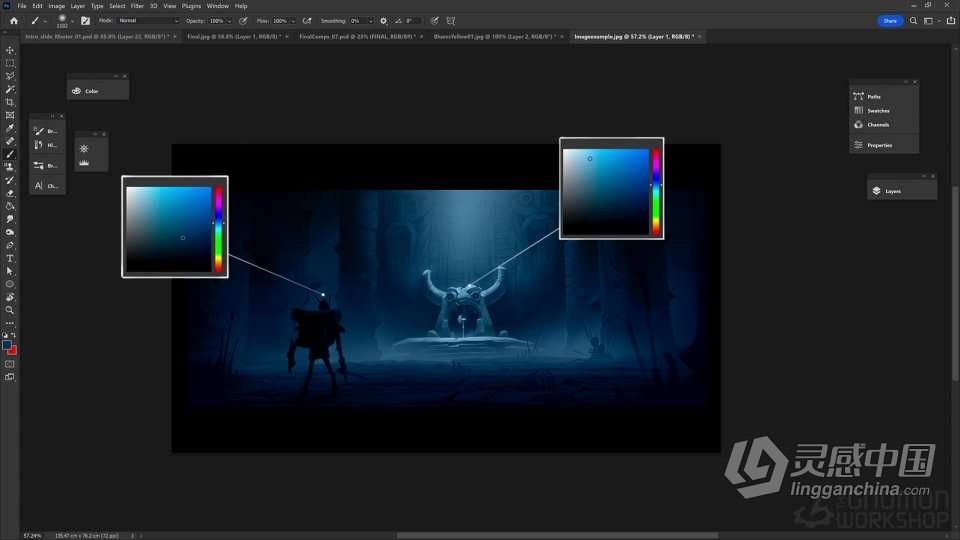This screenshot has height=540, width=960.
Task: Select the Path Selection tool
Action: (x=10, y=271)
